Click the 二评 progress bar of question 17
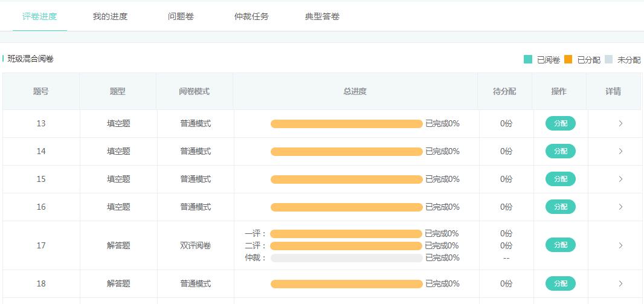644x304 pixels. 346,245
